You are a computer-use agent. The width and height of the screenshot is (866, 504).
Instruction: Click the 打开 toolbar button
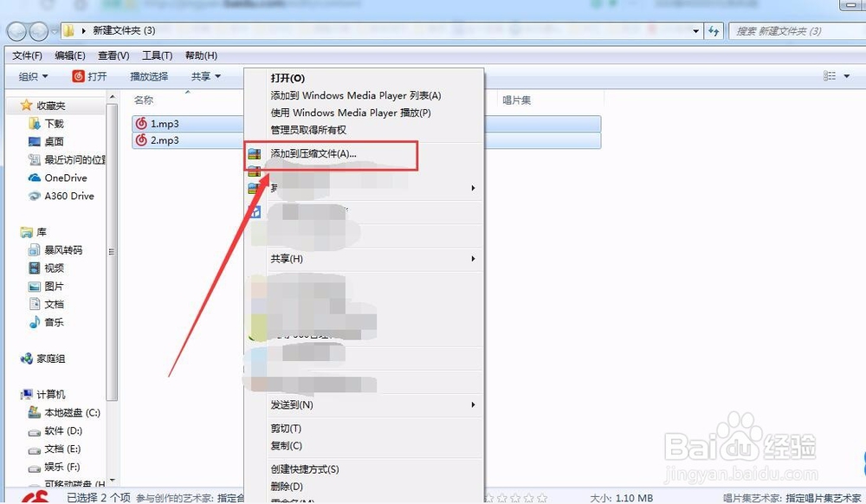tap(89, 76)
